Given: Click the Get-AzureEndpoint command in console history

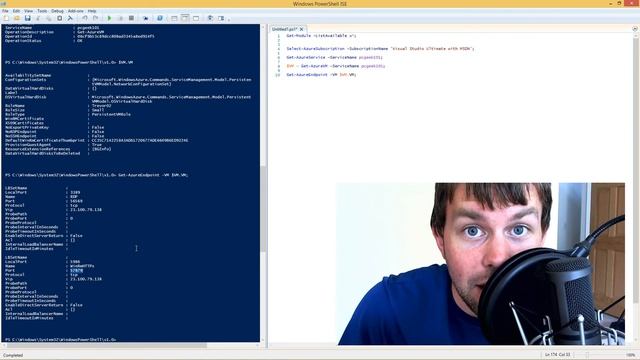Looking at the screenshot, I should [x=153, y=175].
